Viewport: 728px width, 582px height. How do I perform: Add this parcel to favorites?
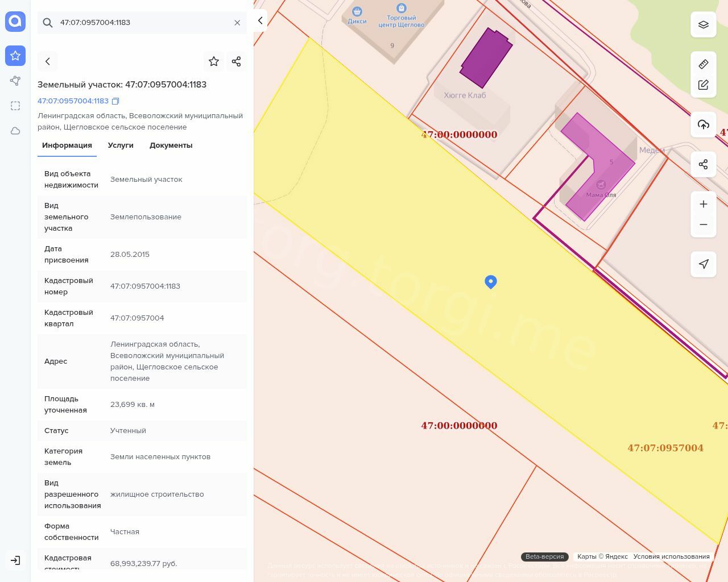click(214, 61)
